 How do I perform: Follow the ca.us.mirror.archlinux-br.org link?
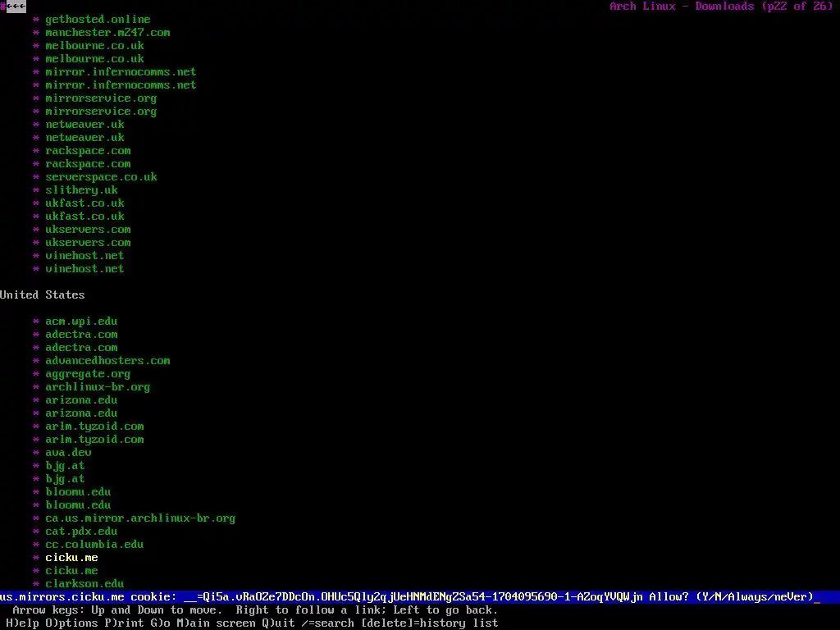140,518
